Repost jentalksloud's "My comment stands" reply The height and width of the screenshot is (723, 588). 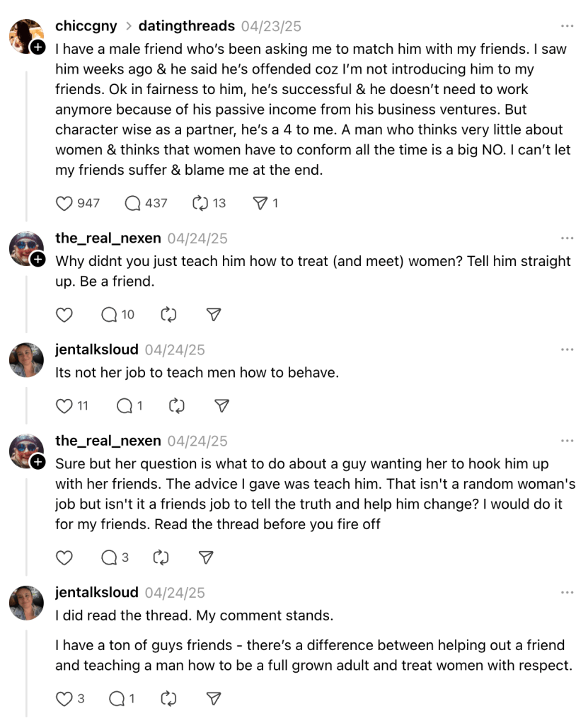click(x=168, y=698)
